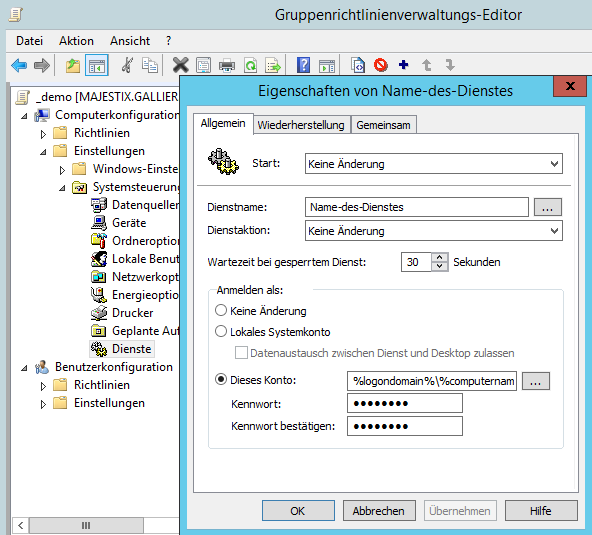
Task: Increase the Wartezeit seconds spinner
Action: (x=439, y=257)
